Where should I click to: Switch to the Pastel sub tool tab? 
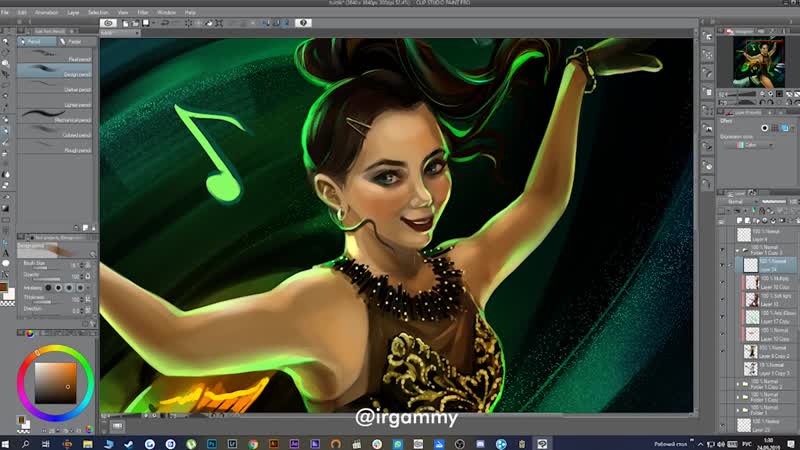pyautogui.click(x=76, y=42)
